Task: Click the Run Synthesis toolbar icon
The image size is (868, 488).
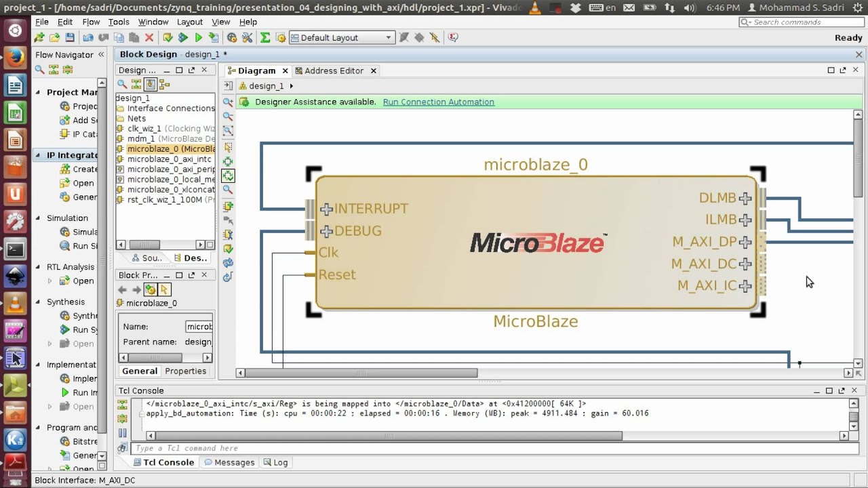Action: point(183,38)
